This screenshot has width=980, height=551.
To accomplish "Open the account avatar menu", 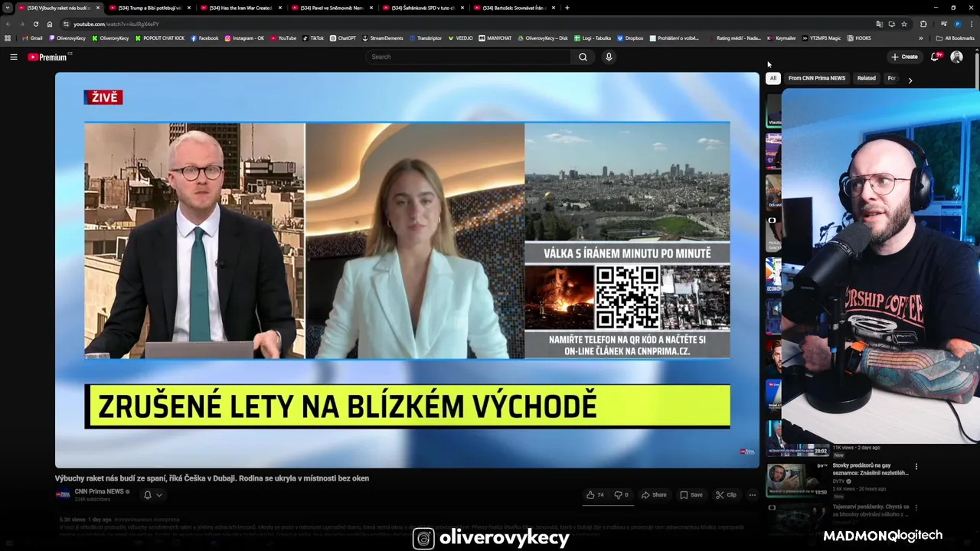I will (x=956, y=57).
